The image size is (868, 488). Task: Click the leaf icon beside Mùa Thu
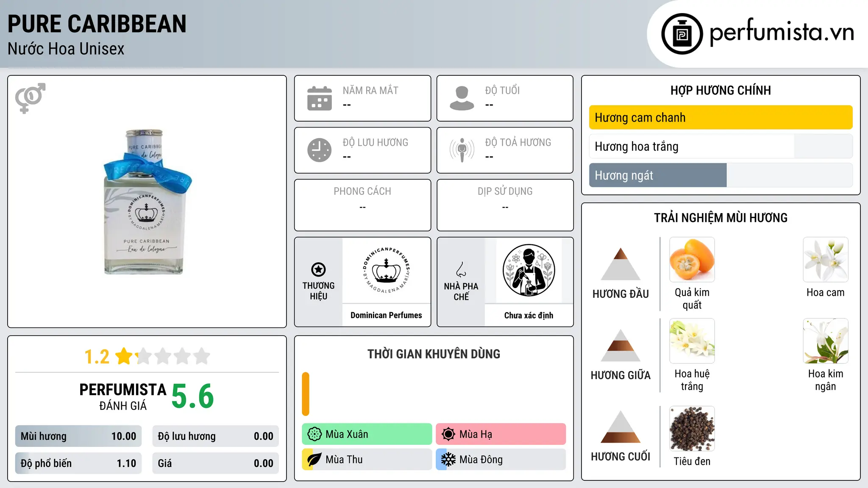point(314,460)
